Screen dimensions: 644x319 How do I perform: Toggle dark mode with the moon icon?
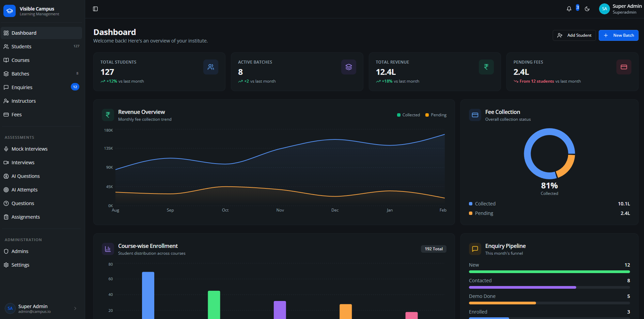click(587, 9)
